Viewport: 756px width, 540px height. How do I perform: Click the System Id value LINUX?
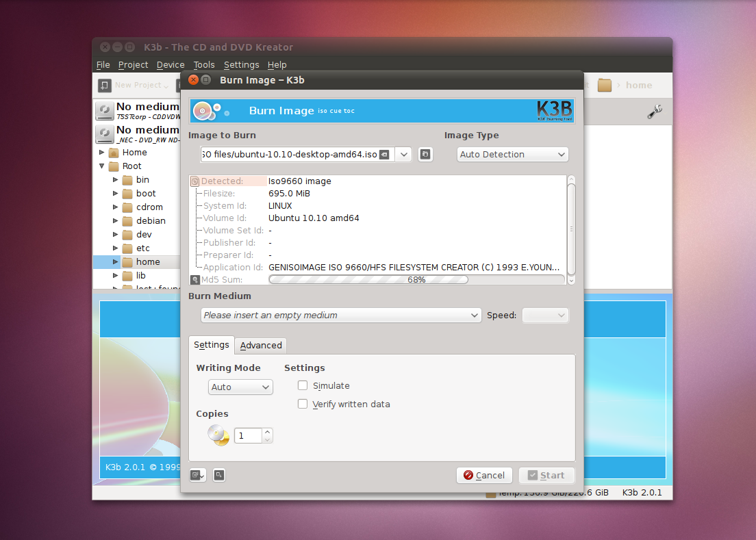tap(280, 206)
